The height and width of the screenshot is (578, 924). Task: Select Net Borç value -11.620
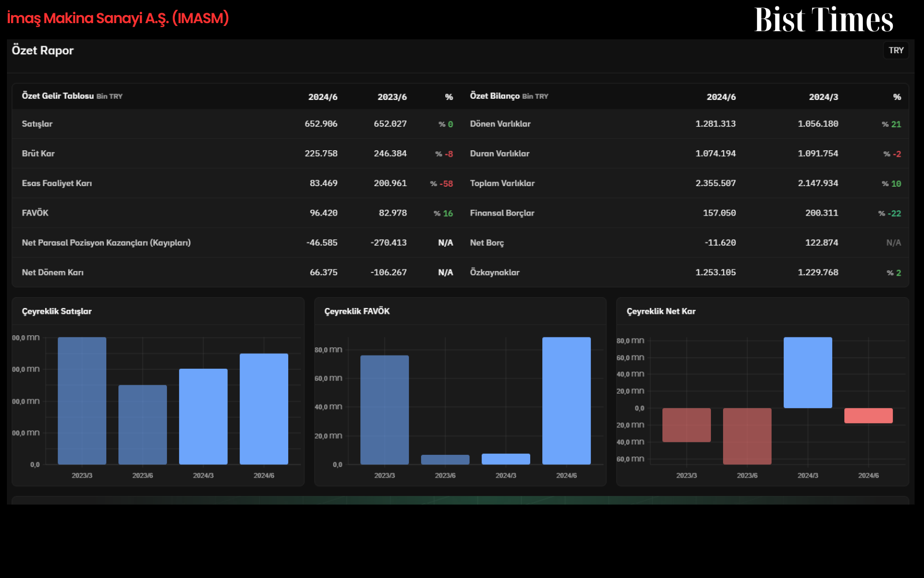(x=720, y=243)
